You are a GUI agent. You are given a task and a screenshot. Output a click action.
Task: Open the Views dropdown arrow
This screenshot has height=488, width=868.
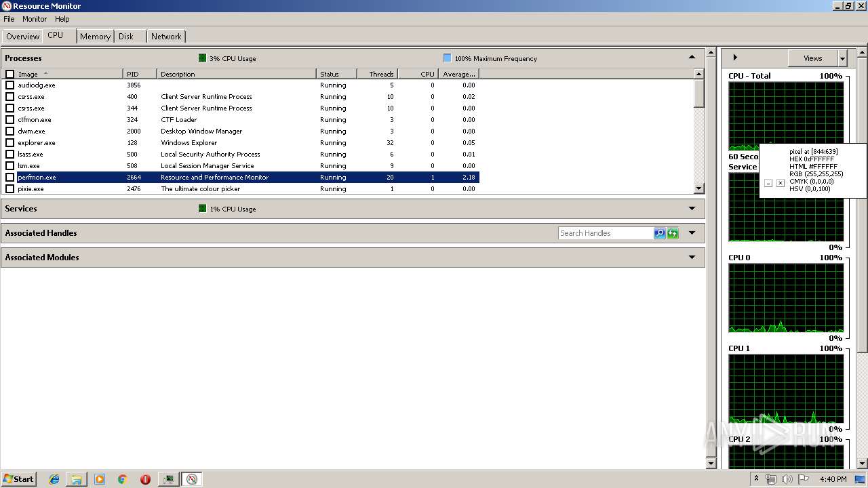(842, 58)
